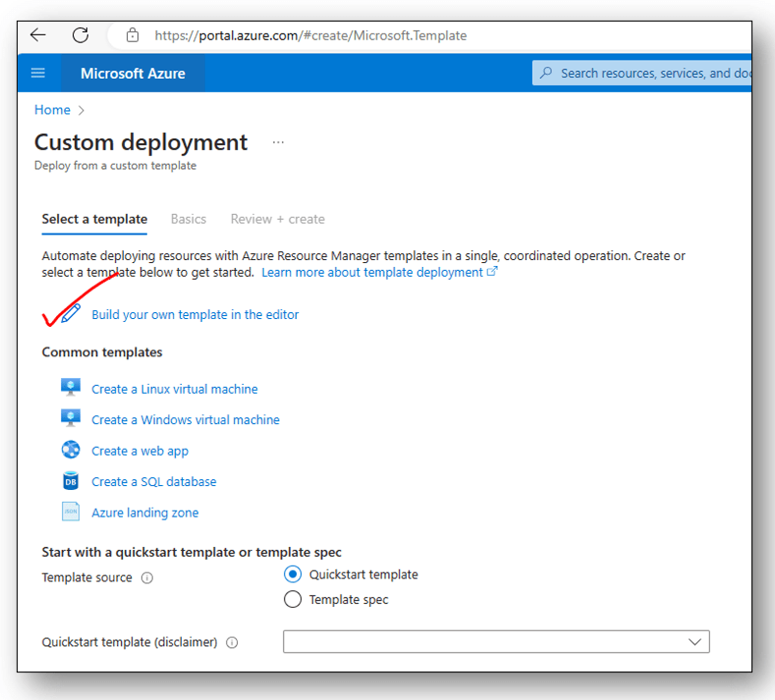The image size is (775, 700).
Task: Click the pencil icon for template editor
Action: [x=71, y=314]
